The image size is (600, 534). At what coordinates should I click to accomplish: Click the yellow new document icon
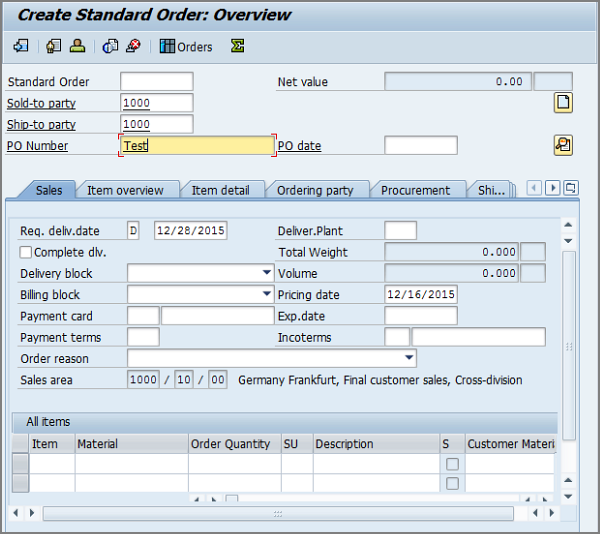(x=563, y=103)
